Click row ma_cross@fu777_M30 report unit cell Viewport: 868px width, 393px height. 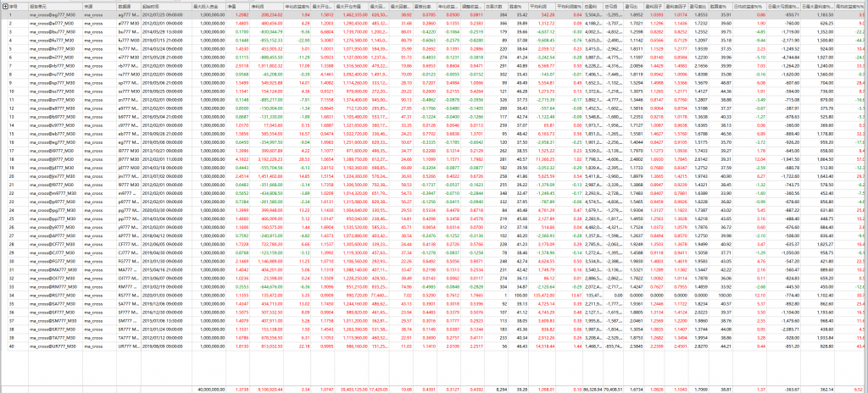tap(53, 40)
